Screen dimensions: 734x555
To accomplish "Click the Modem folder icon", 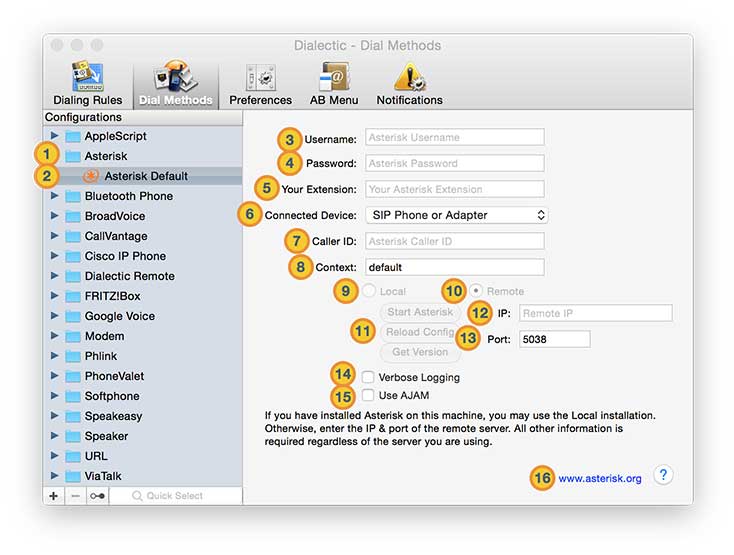I will point(73,336).
